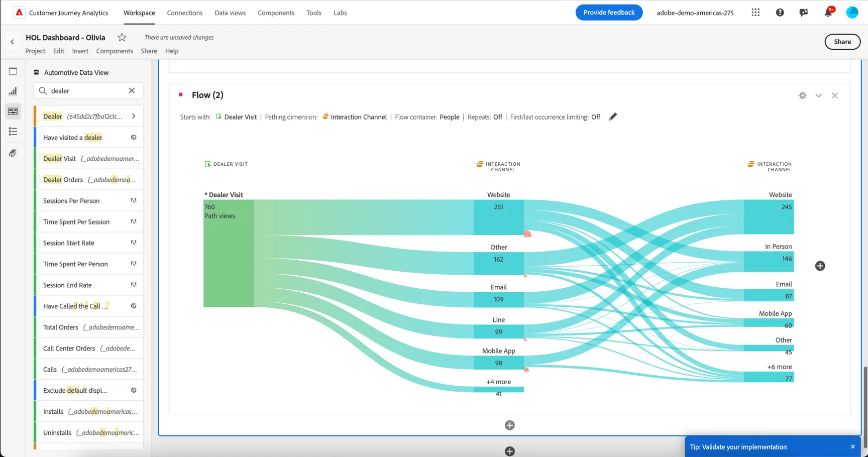The image size is (868, 457).
Task: Click filter icon on Have visited a dealer
Action: pyautogui.click(x=134, y=137)
